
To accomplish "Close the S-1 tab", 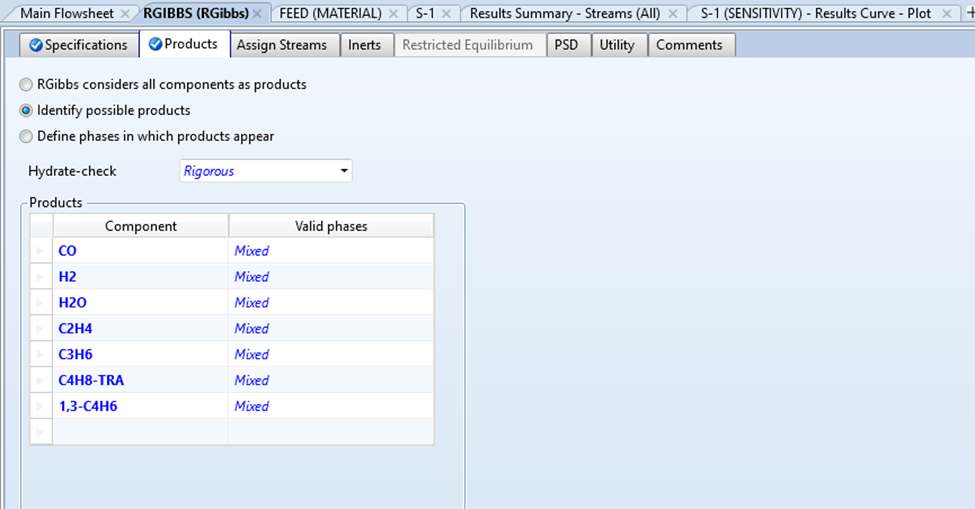I will tap(446, 13).
